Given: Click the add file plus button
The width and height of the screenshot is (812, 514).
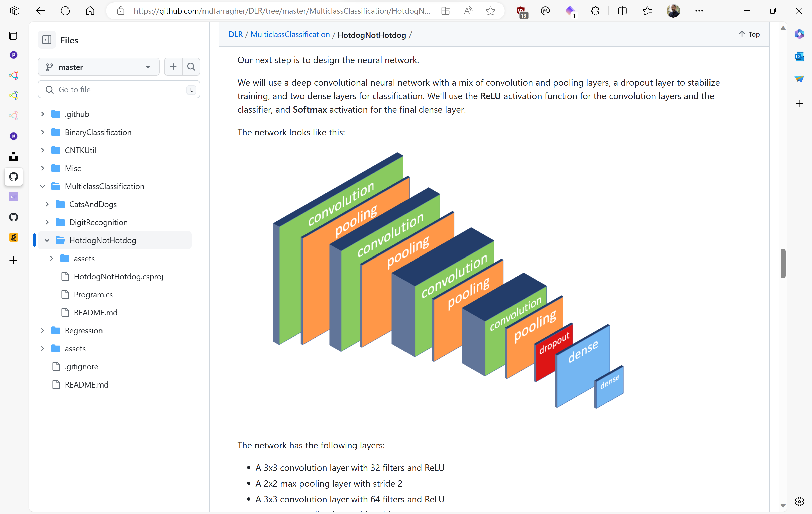Looking at the screenshot, I should coord(173,67).
